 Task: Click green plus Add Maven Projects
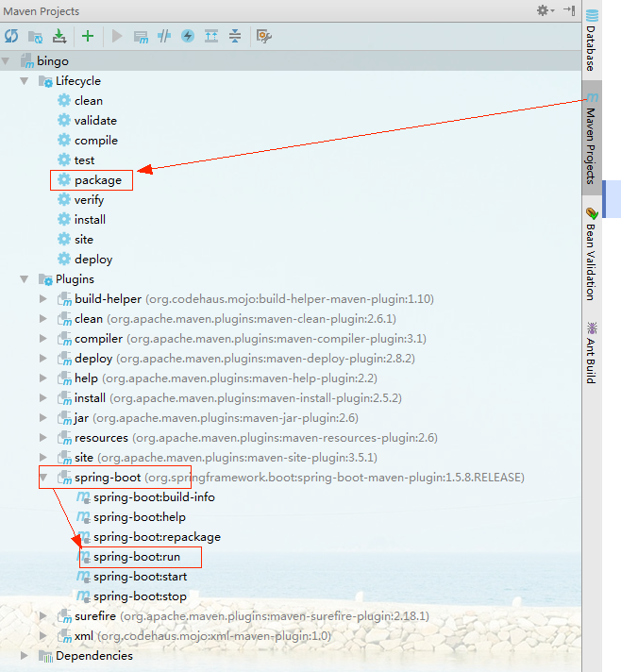point(88,36)
